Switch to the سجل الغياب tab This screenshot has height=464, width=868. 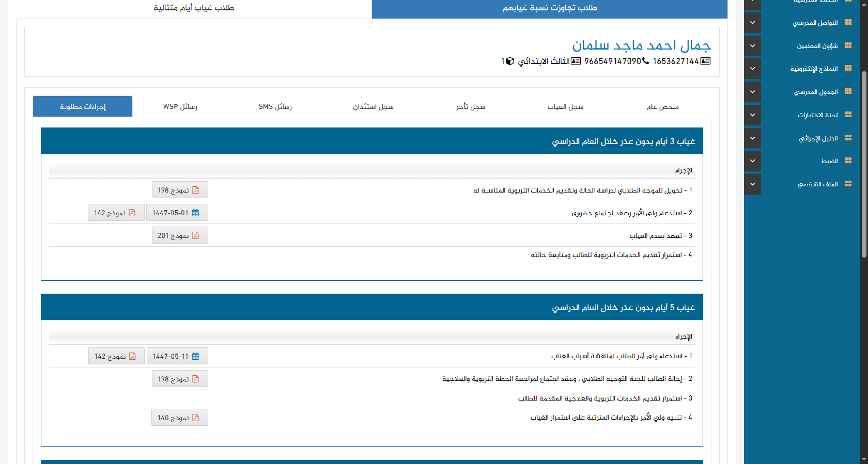[565, 107]
